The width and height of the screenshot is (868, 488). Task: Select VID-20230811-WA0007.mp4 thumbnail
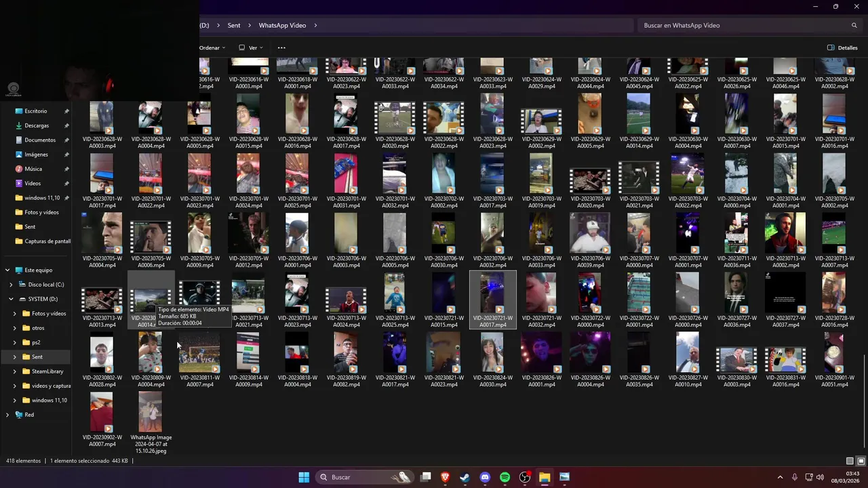[x=199, y=353]
